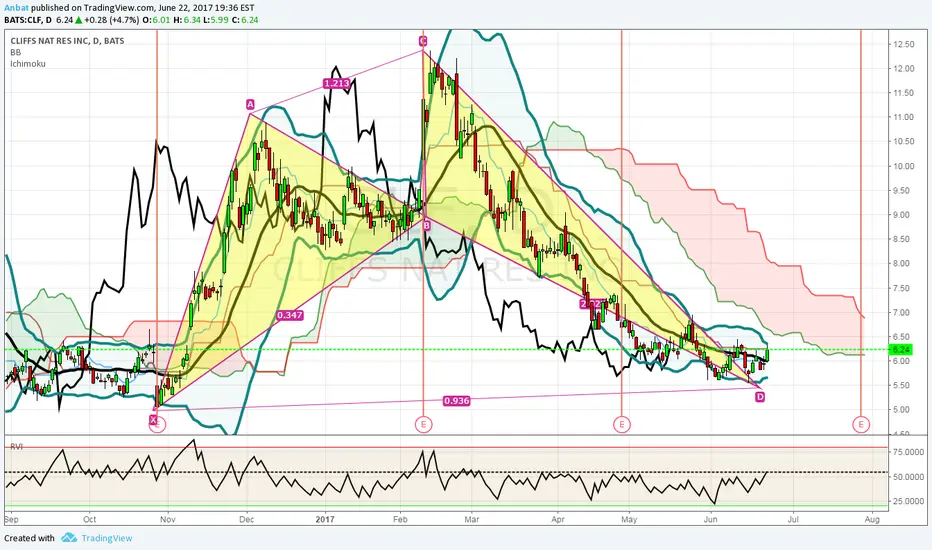Select the pattern point labeled D

[760, 397]
